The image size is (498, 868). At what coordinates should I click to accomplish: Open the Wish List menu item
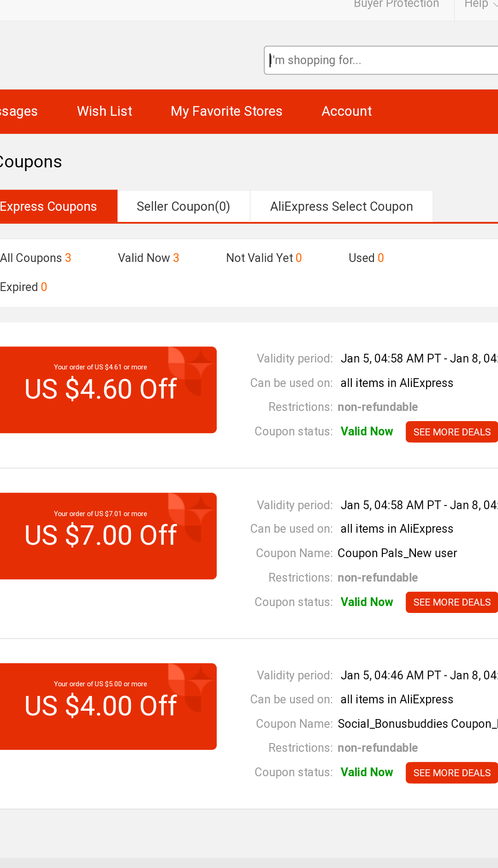click(x=105, y=111)
